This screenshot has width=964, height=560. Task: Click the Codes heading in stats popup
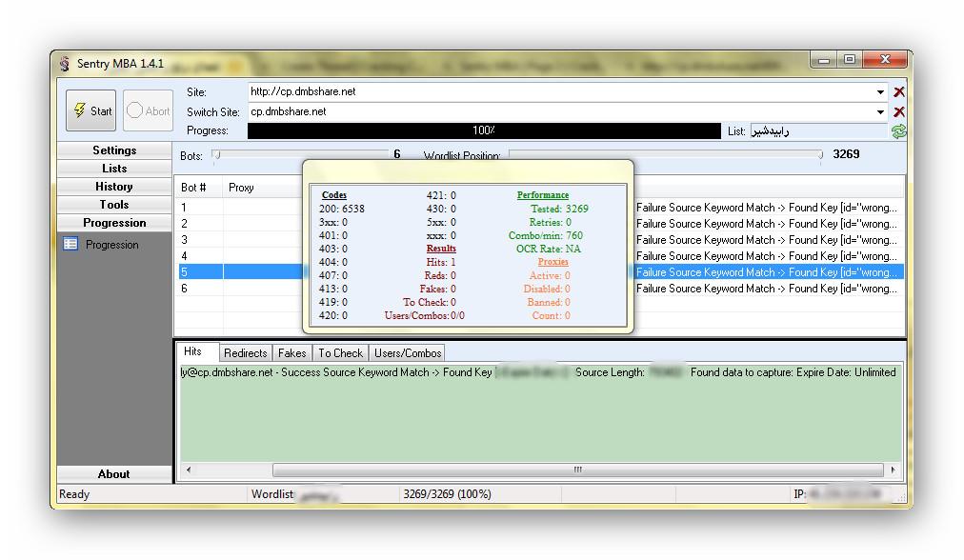click(x=333, y=195)
